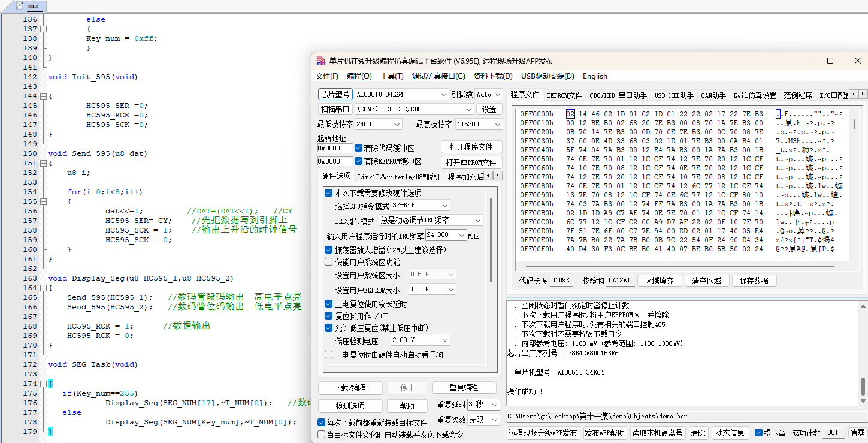Enable 上电复位时由硬件自动启动看门狗
The image size is (868, 443).
coord(328,355)
